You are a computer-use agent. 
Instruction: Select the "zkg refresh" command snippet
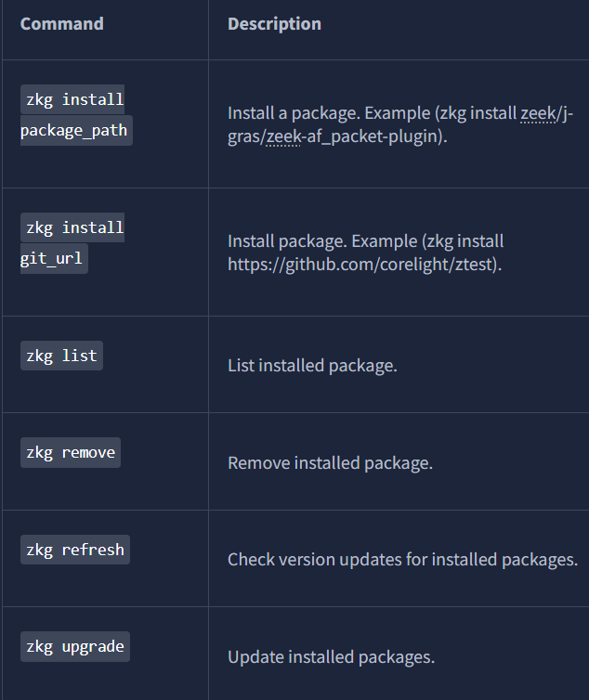tap(75, 550)
